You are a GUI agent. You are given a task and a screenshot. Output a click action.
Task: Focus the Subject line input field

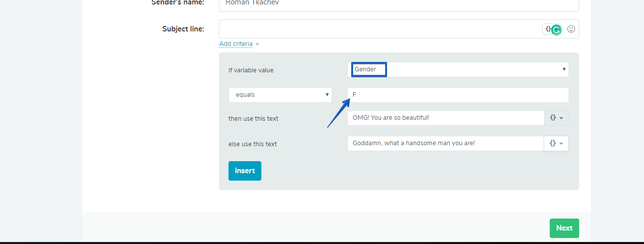tap(380, 29)
